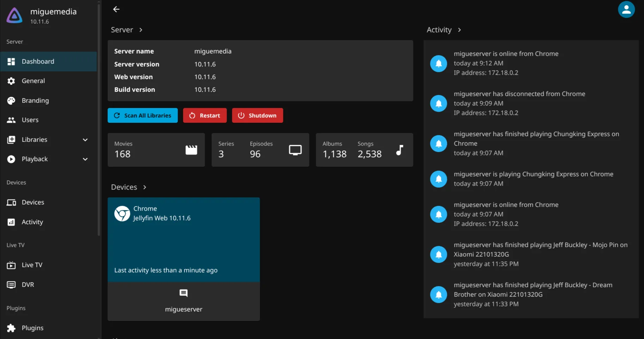This screenshot has height=339, width=644.
Task: Click the Libraries sidebar item
Action: coord(48,139)
